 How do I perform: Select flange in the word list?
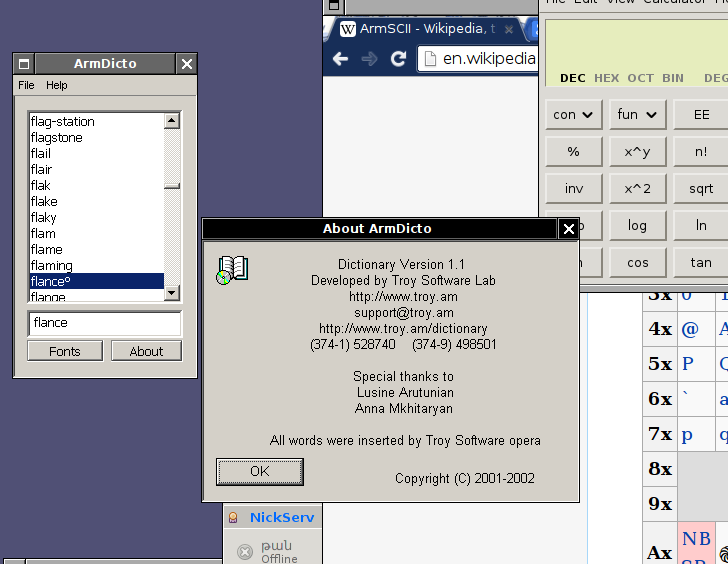coord(97,296)
